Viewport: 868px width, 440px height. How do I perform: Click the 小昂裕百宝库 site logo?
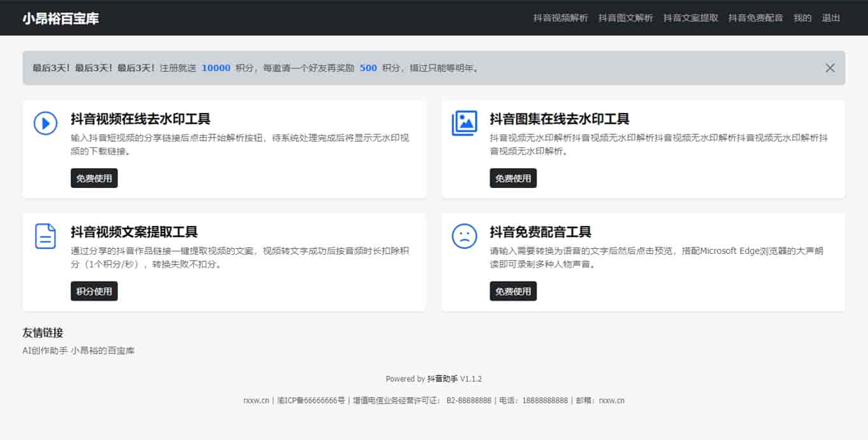61,18
